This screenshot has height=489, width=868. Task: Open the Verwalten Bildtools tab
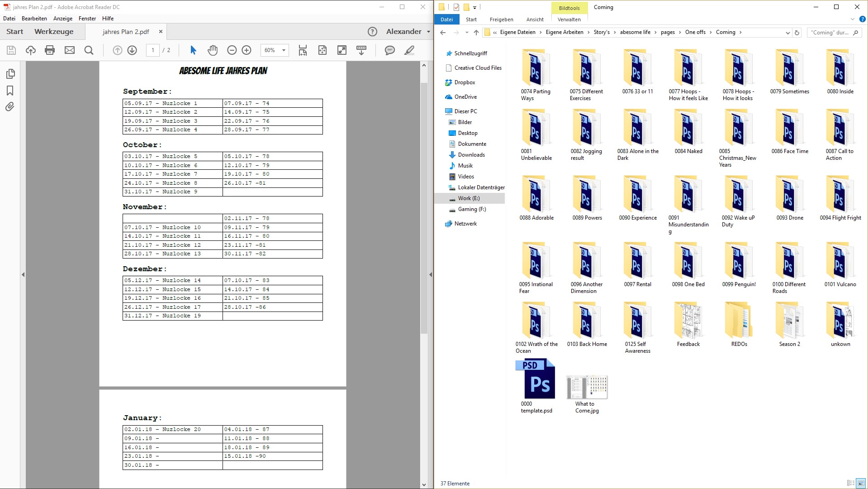pos(569,19)
